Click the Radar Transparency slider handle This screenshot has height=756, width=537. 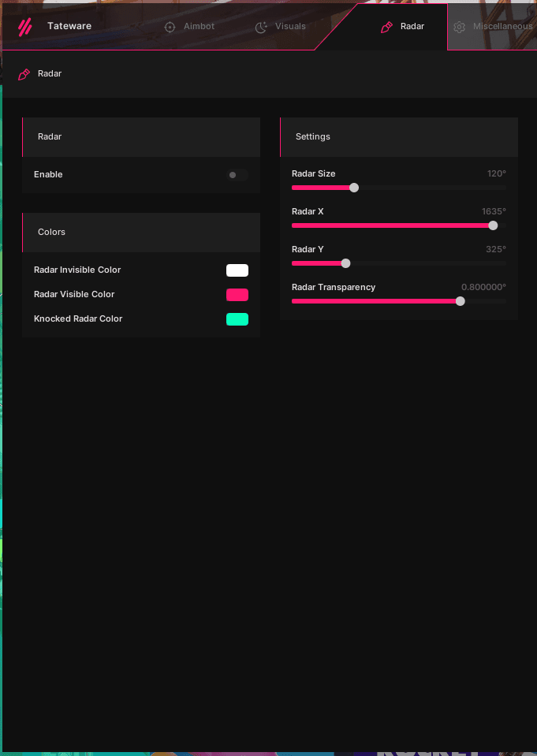tap(461, 301)
